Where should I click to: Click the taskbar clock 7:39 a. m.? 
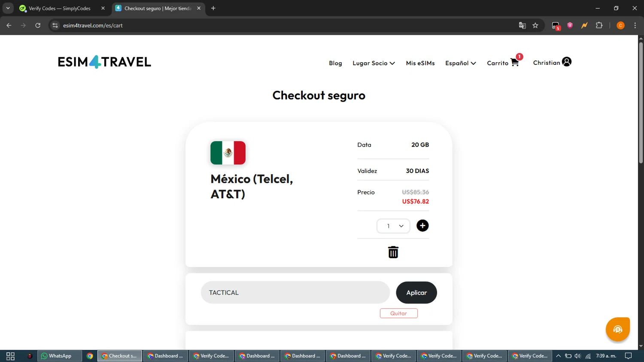pos(606,356)
